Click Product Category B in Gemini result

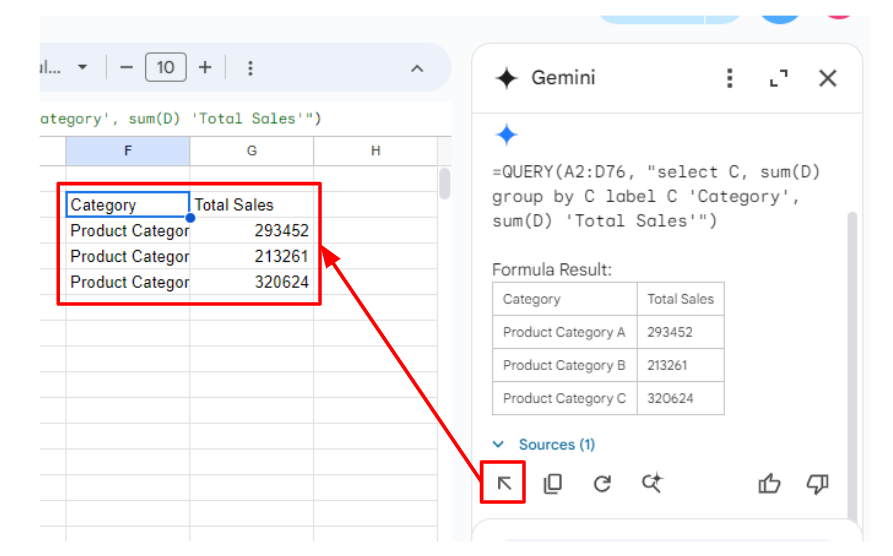pos(564,365)
